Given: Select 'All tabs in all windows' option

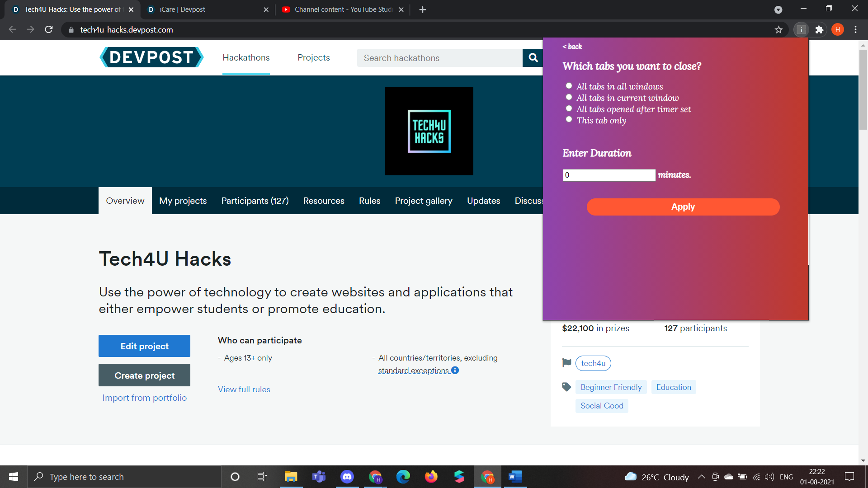Looking at the screenshot, I should tap(569, 86).
